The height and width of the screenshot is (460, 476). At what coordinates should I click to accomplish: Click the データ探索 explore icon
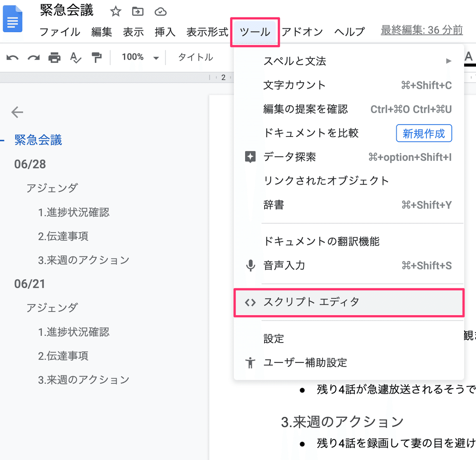(x=250, y=157)
